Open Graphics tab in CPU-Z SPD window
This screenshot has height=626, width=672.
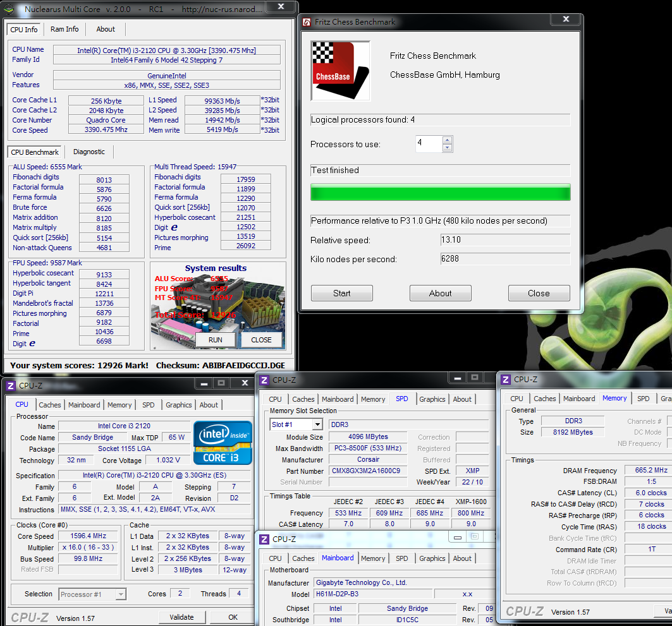click(432, 399)
